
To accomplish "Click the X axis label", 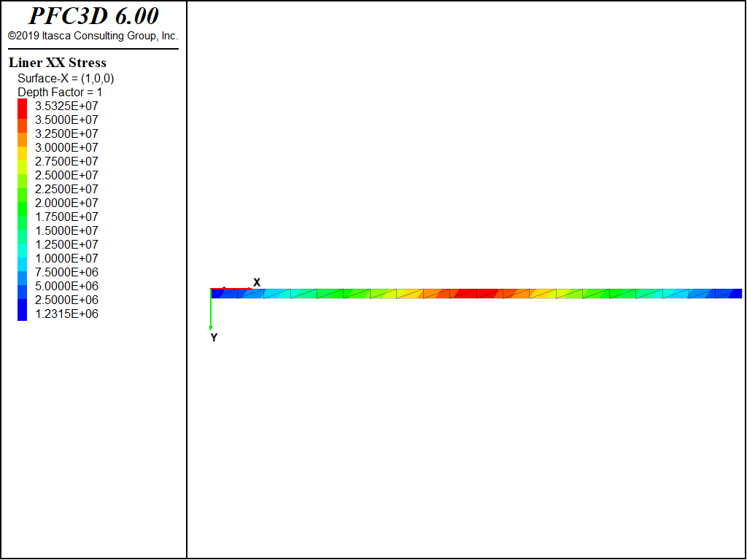I will (257, 282).
